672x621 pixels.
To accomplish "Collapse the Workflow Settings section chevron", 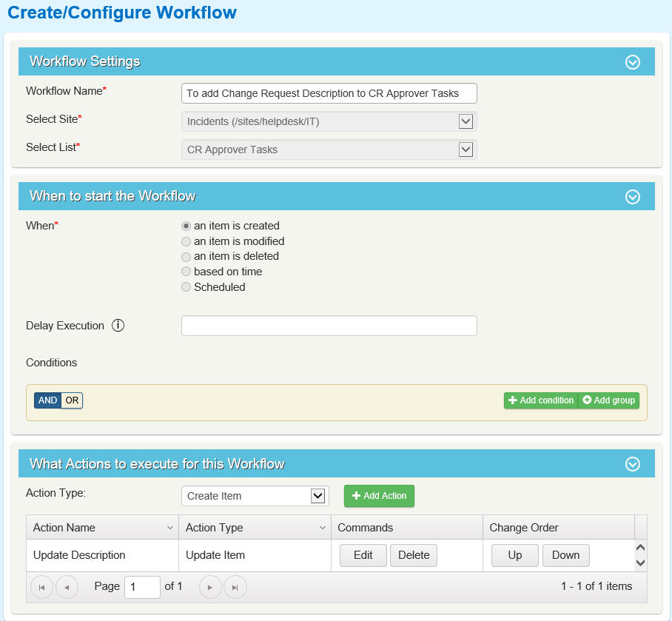I will [x=633, y=62].
